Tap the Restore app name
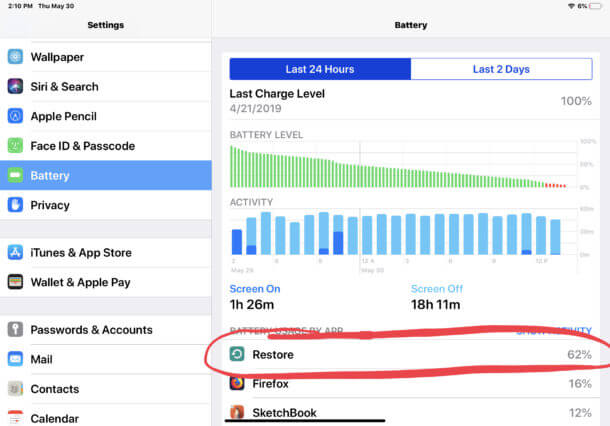 (x=273, y=354)
